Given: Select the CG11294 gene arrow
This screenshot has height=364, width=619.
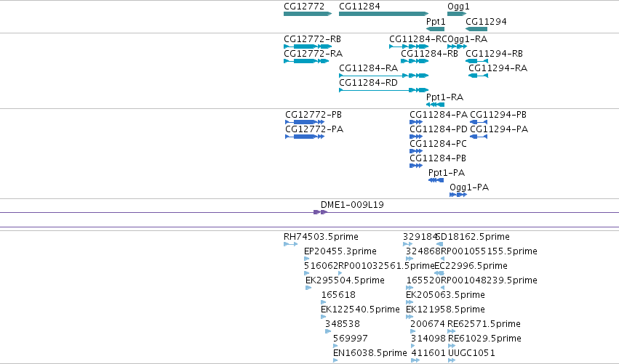Looking at the screenshot, I should pyautogui.click(x=476, y=29).
